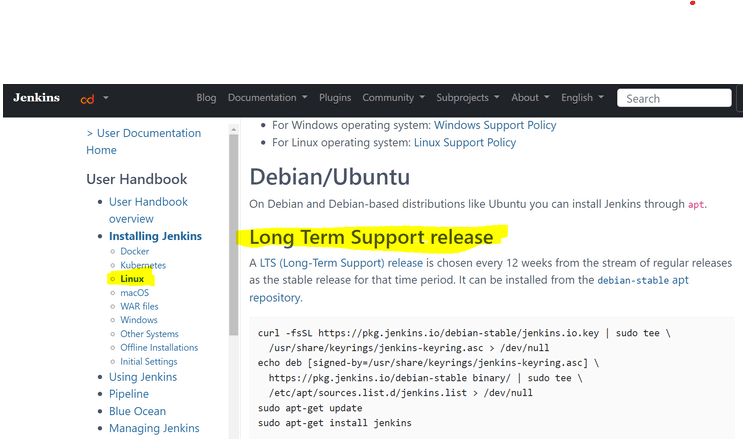Viewport: 751px width, 441px height.
Task: Open the CD Foundation icon dropdown
Action: (x=94, y=99)
